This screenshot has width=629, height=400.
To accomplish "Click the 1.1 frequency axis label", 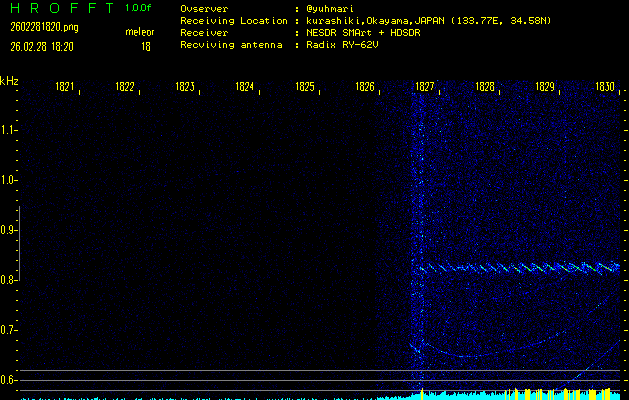I will 9,130.
